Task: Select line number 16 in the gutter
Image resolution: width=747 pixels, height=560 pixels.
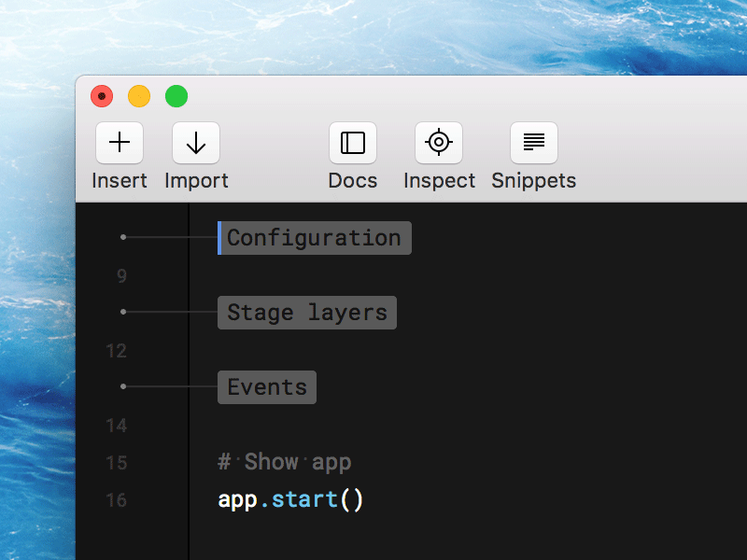Action: pos(116,500)
